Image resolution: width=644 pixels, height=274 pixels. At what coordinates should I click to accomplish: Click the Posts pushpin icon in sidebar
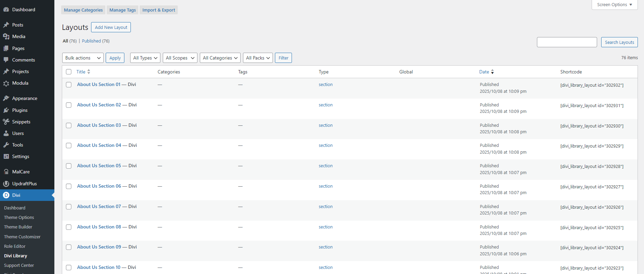[x=6, y=25]
